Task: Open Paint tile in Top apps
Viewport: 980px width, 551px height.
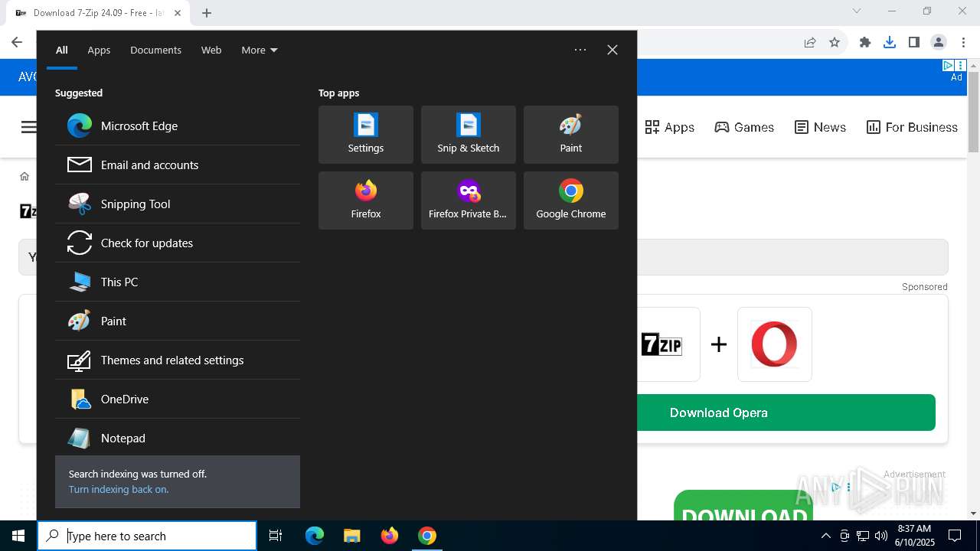Action: tap(571, 135)
